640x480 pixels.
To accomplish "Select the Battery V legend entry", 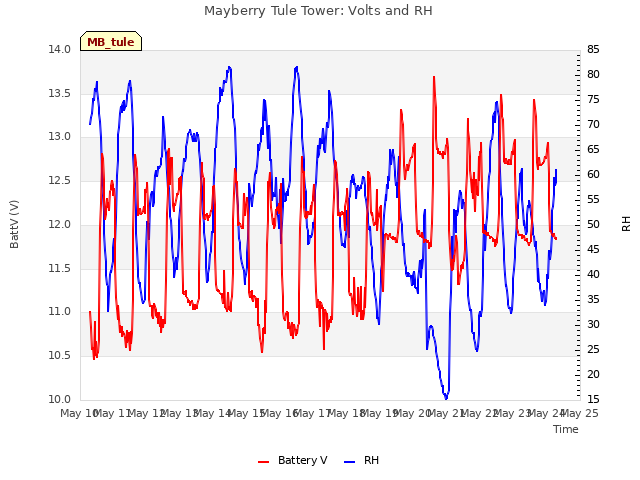I will tap(292, 460).
